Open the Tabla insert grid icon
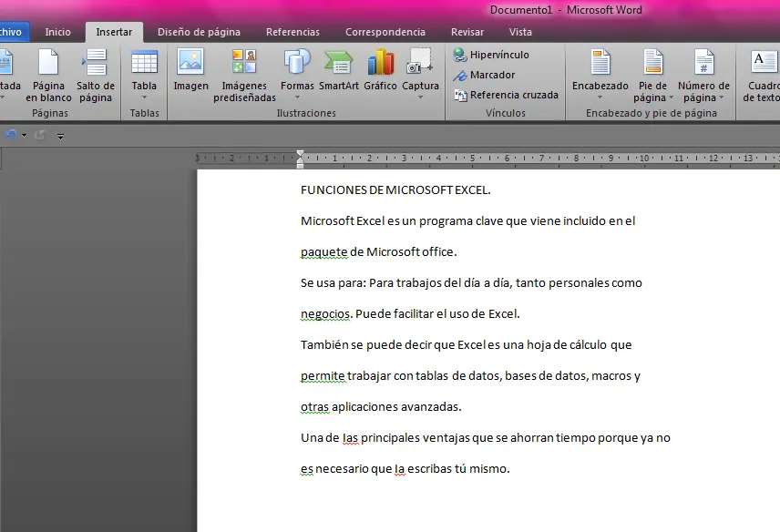 144,63
